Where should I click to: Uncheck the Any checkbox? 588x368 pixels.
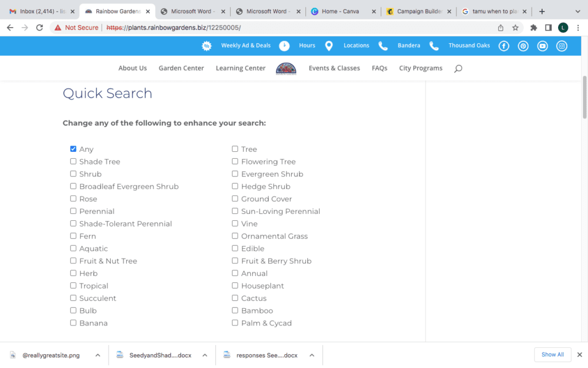73,148
